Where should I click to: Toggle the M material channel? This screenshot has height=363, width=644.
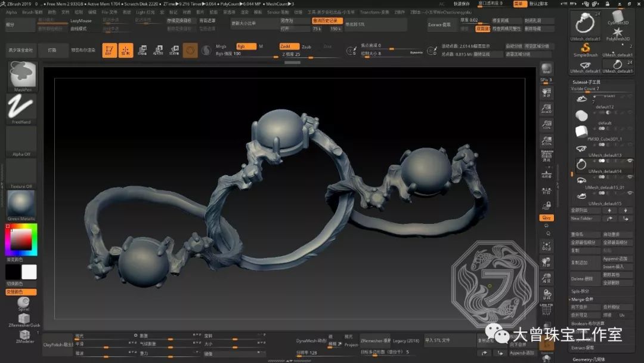pos(261,47)
